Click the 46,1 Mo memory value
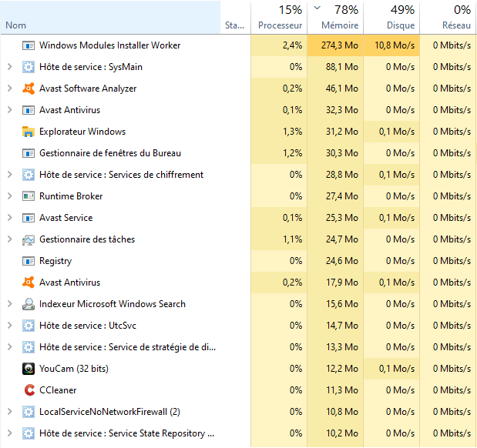 tap(342, 89)
